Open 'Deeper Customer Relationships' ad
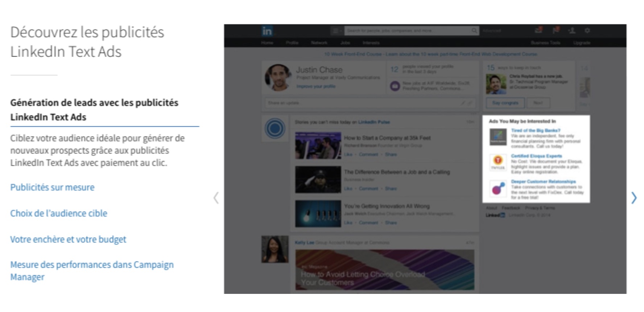The height and width of the screenshot is (312, 644). 543,181
